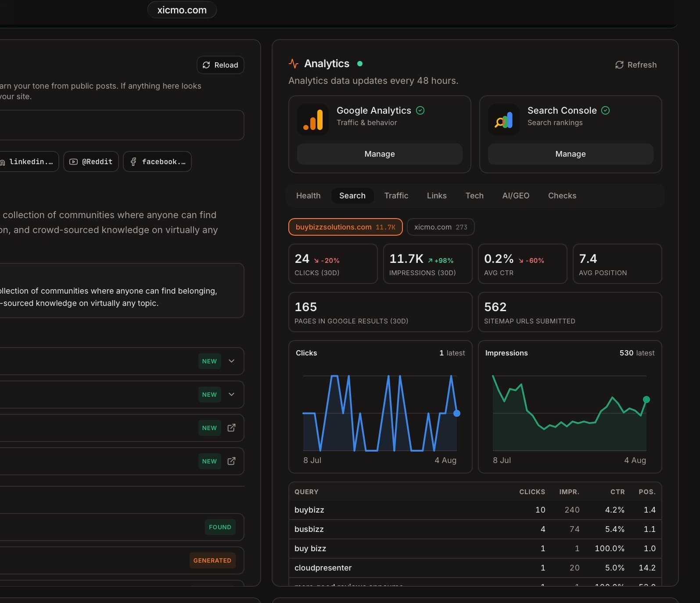Click the AVG POSITION stat card
This screenshot has width=700, height=603.
[x=617, y=264]
